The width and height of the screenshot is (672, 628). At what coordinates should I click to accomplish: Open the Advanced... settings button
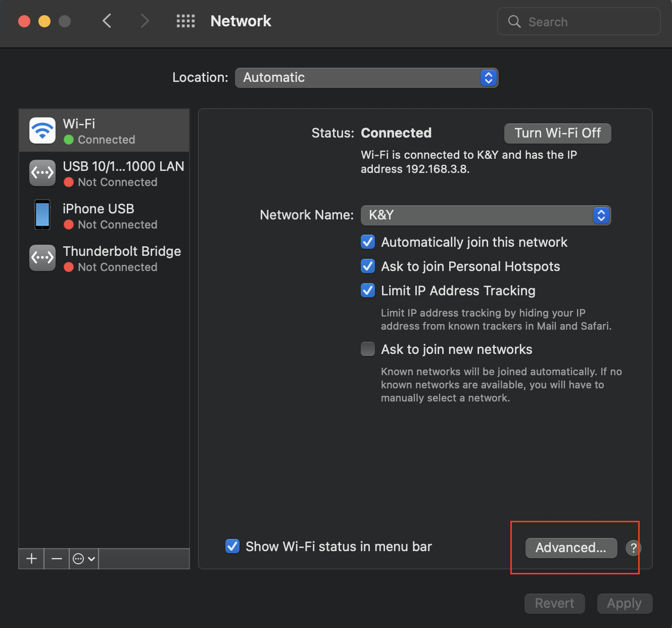pos(571,548)
